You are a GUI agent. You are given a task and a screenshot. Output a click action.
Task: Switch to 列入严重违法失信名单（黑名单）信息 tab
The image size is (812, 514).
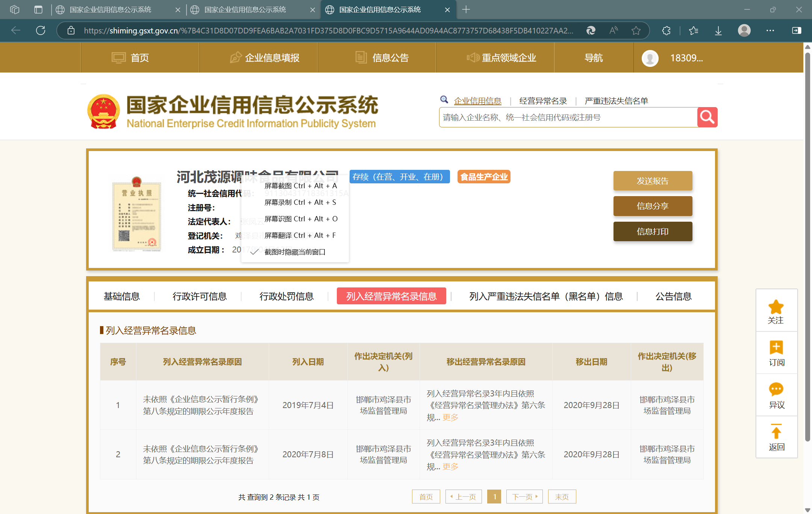[546, 296]
